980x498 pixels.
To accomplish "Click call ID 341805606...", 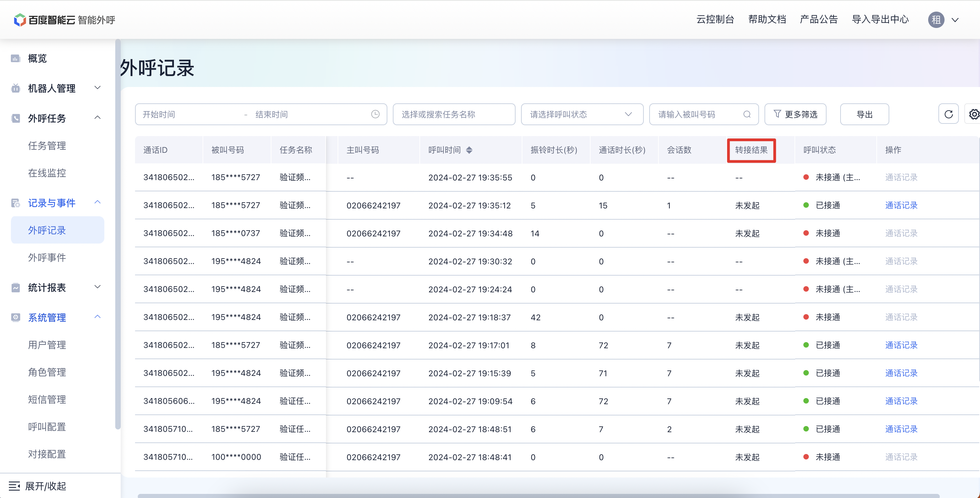I will click(x=169, y=401).
